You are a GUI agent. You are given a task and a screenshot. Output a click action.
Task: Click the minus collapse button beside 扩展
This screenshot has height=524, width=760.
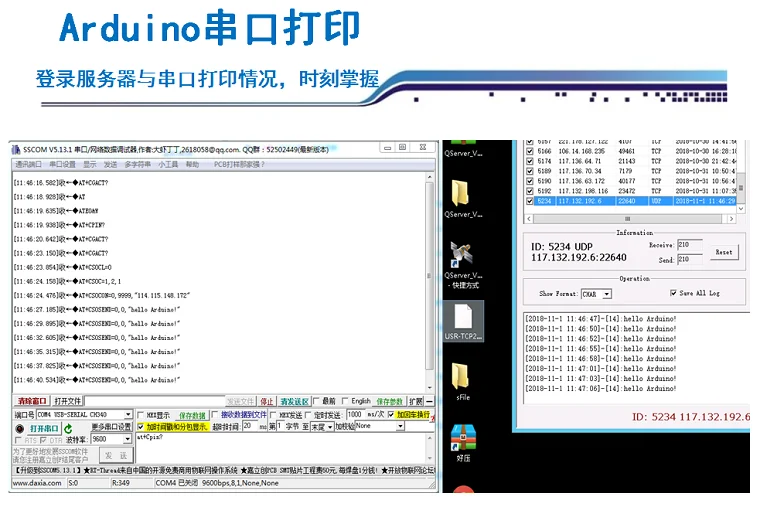429,401
